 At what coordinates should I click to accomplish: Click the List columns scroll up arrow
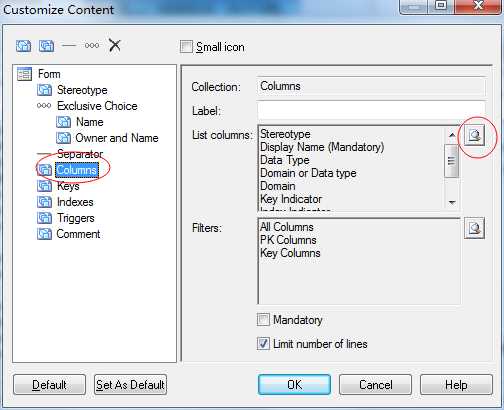(452, 135)
